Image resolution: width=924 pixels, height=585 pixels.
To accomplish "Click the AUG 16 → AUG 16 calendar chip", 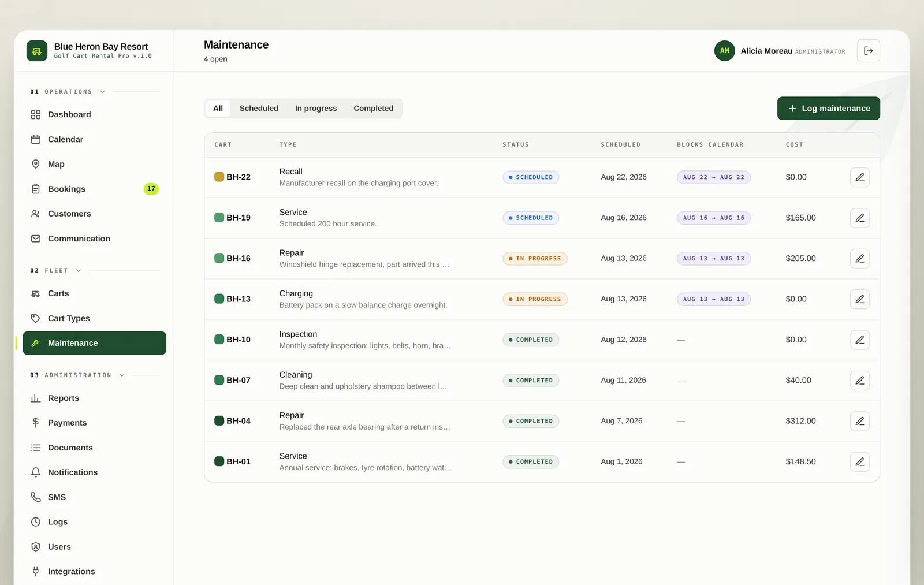I will click(x=714, y=218).
